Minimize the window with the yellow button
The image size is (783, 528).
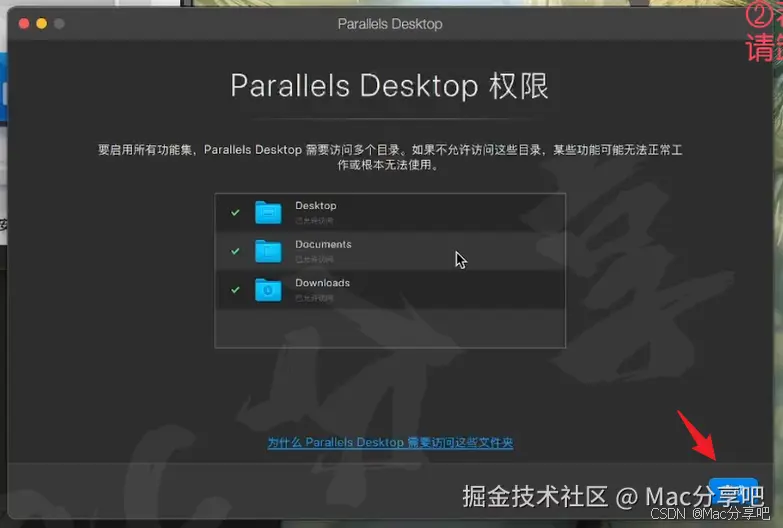pos(42,24)
